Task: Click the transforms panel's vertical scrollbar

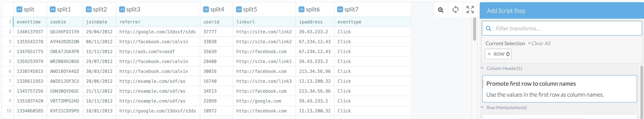Action: tap(641, 90)
